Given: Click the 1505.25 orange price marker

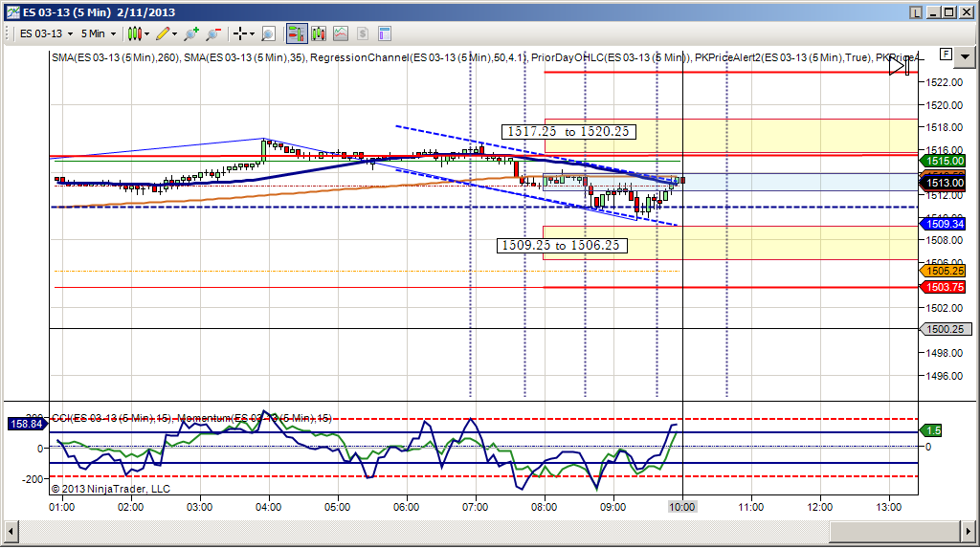Looking at the screenshot, I should click(943, 271).
